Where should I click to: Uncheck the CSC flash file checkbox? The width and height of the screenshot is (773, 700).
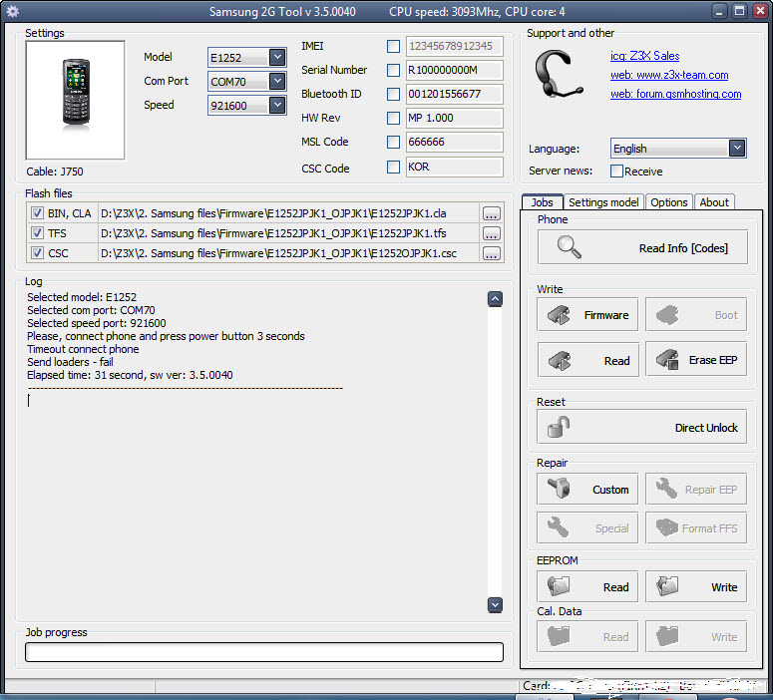37,253
